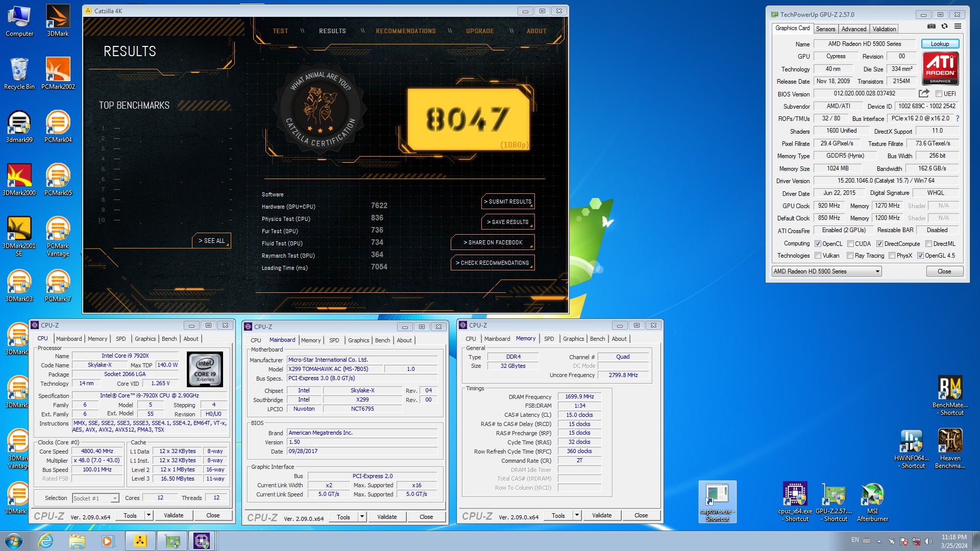Open the Recycle Bin icon
This screenshot has width=980, height=551.
19,74
